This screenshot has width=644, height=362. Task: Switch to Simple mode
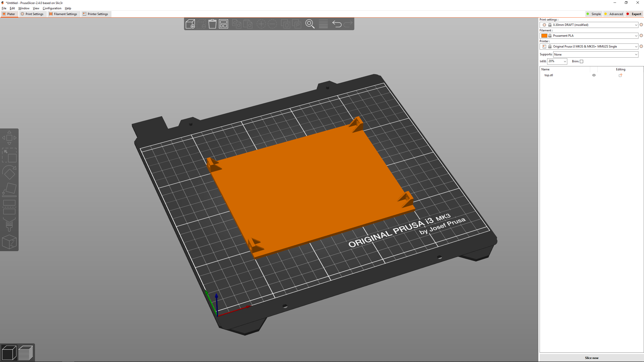(594, 14)
